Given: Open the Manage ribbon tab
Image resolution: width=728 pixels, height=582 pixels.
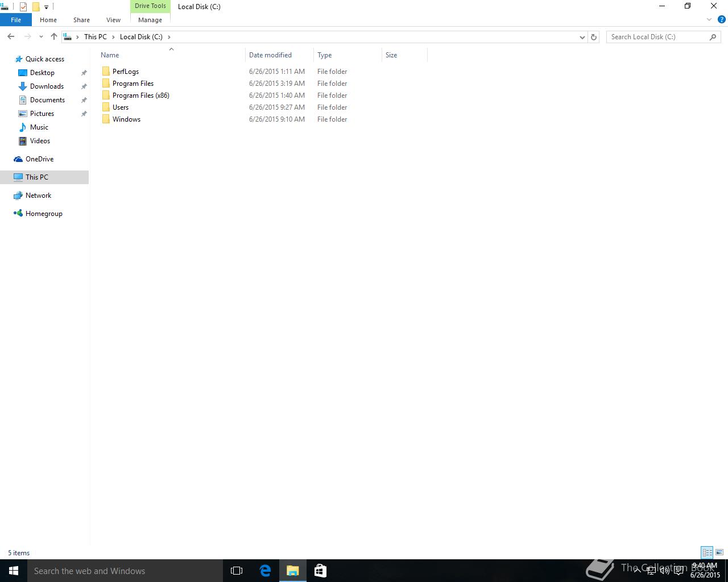Looking at the screenshot, I should [150, 20].
